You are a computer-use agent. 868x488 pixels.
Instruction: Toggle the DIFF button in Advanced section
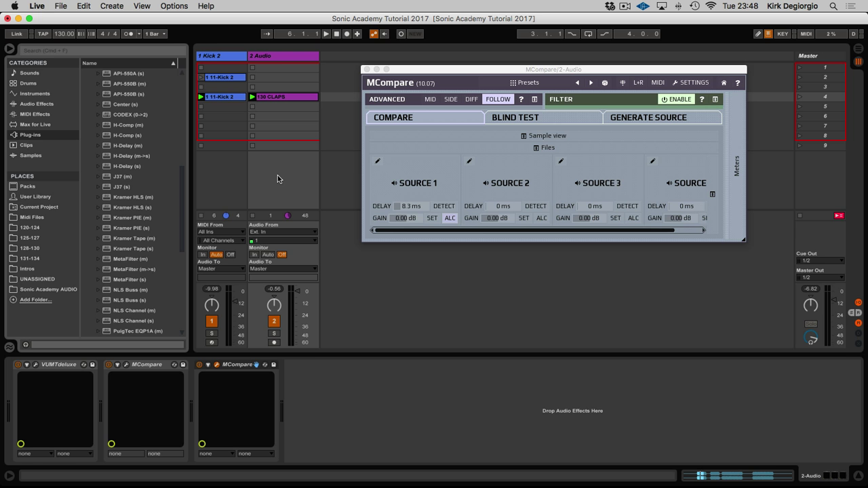[471, 99]
